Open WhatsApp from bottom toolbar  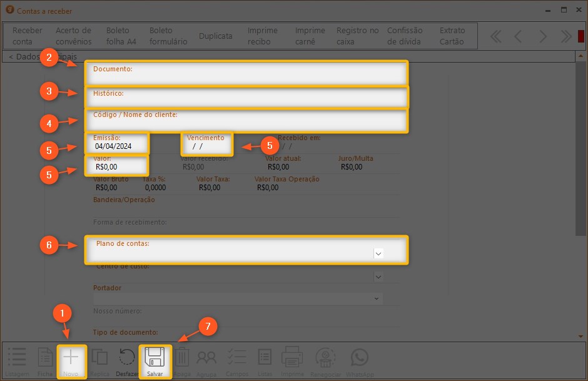[x=360, y=358]
